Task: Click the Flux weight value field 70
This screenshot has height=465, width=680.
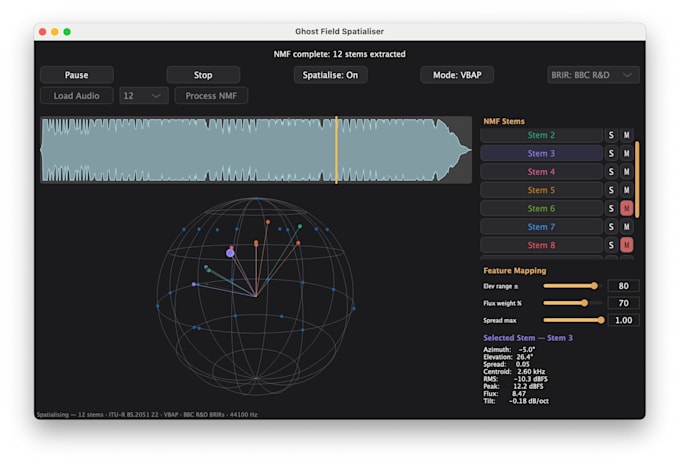Action: 623,303
